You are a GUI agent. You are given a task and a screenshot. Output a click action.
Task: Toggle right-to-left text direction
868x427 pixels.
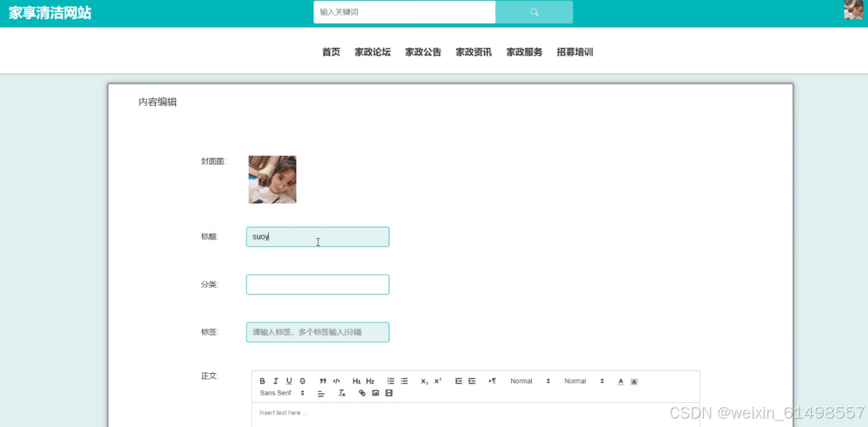coord(492,381)
